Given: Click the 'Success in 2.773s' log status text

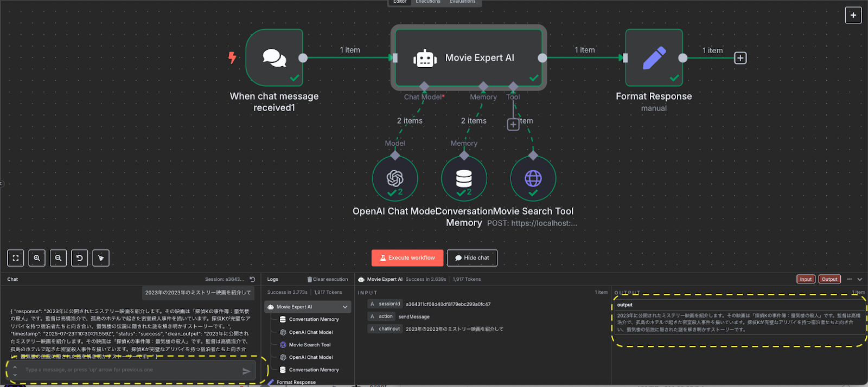Looking at the screenshot, I should tap(288, 293).
